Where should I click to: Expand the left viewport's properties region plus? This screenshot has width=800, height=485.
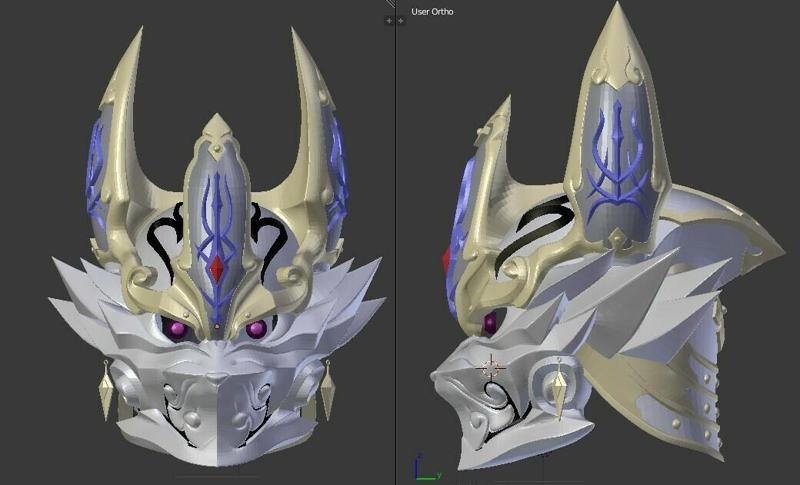click(389, 21)
